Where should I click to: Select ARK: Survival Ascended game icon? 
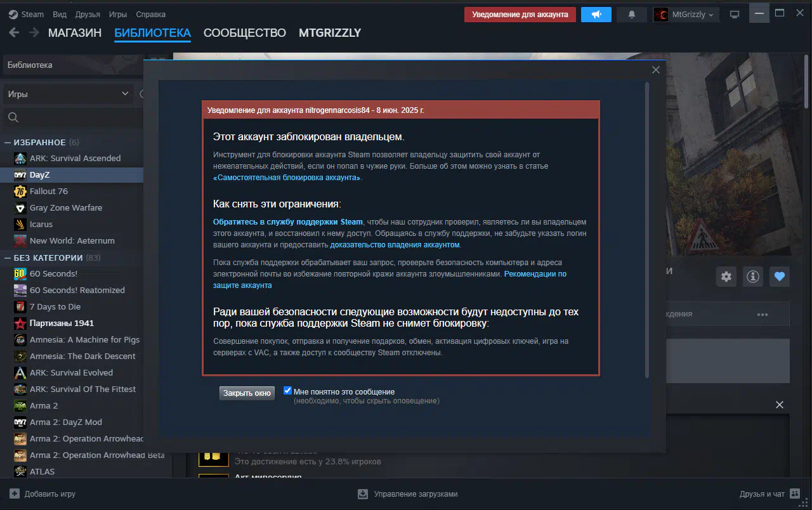pos(20,158)
